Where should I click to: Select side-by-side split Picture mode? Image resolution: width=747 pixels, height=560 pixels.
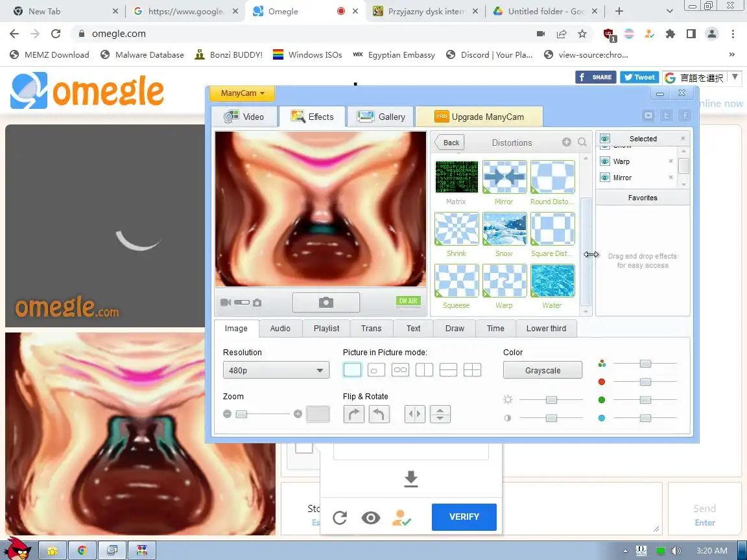click(424, 370)
